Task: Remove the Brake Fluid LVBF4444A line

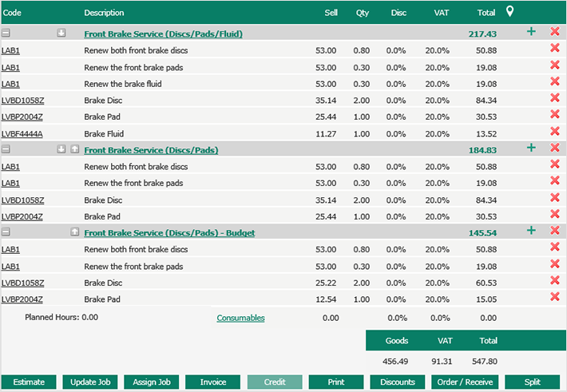Action: (554, 133)
